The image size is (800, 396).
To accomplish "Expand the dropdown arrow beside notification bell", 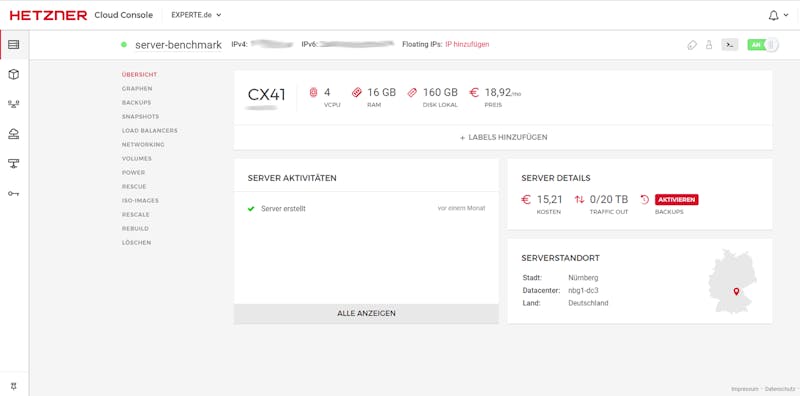I will pos(786,15).
